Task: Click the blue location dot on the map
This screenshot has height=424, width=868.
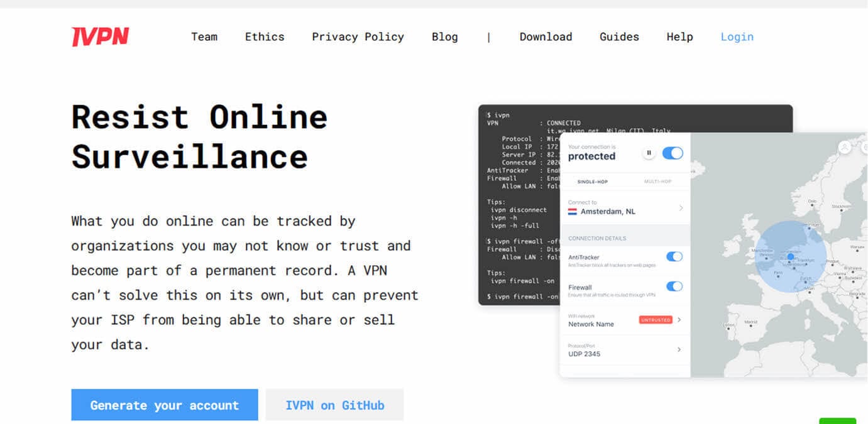Action: 791,256
